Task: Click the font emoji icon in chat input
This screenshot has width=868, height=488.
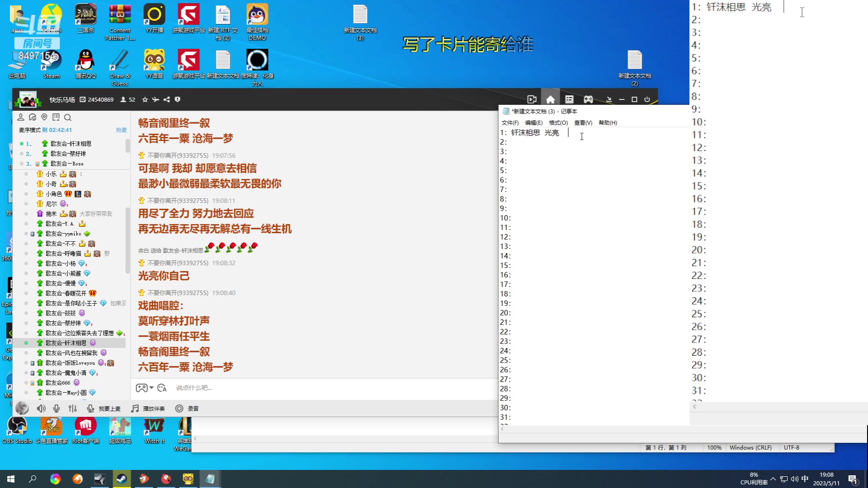Action: [x=162, y=388]
